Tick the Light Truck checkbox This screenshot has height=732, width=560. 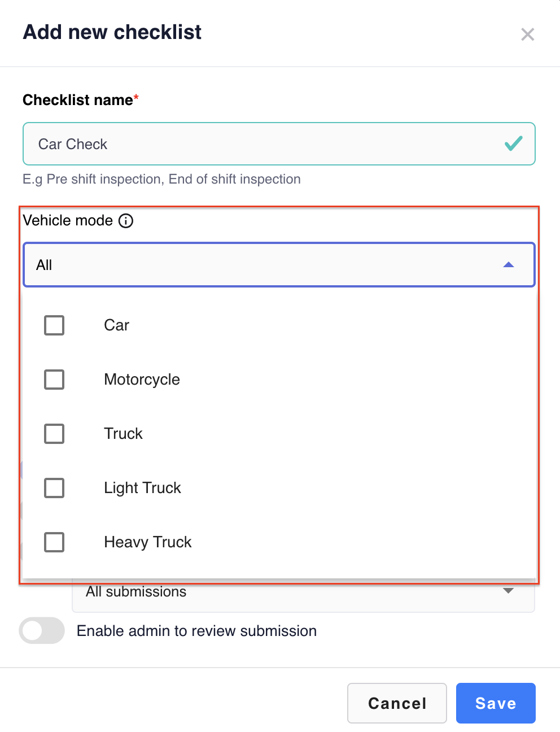pos(54,488)
